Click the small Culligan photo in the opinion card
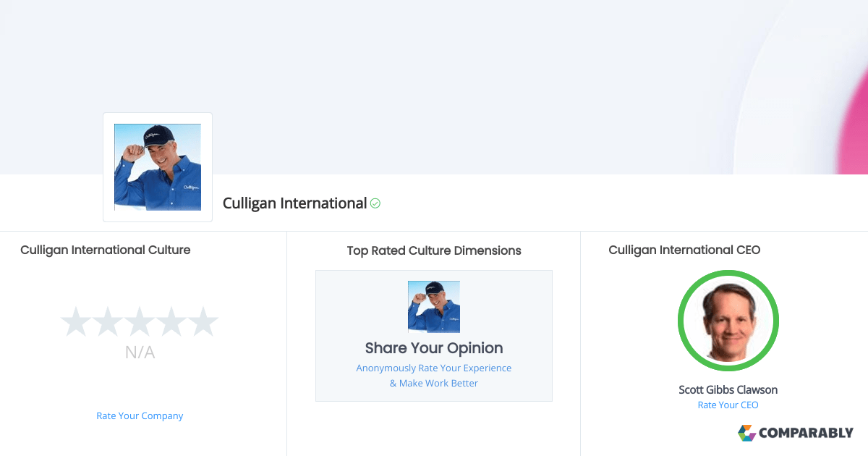The width and height of the screenshot is (868, 456). [433, 306]
